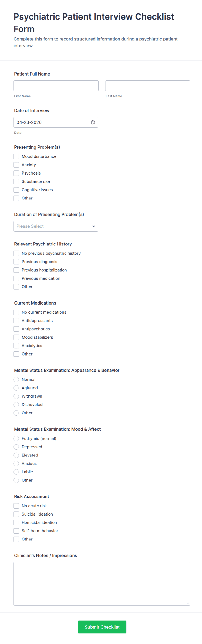Click the Last Name input field
This screenshot has width=202, height=644.
coord(147,86)
